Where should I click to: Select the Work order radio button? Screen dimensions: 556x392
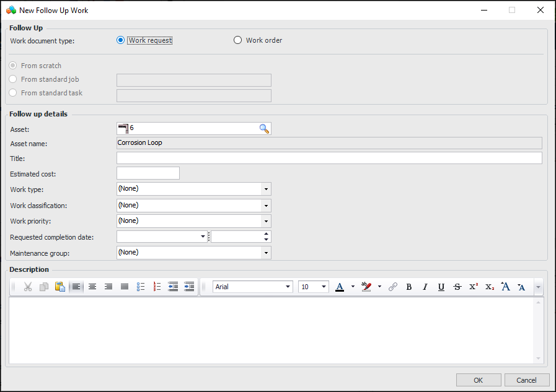(237, 40)
